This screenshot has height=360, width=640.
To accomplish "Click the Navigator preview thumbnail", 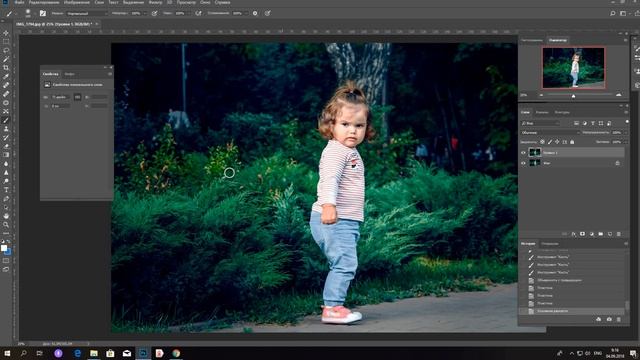I will tap(573, 67).
